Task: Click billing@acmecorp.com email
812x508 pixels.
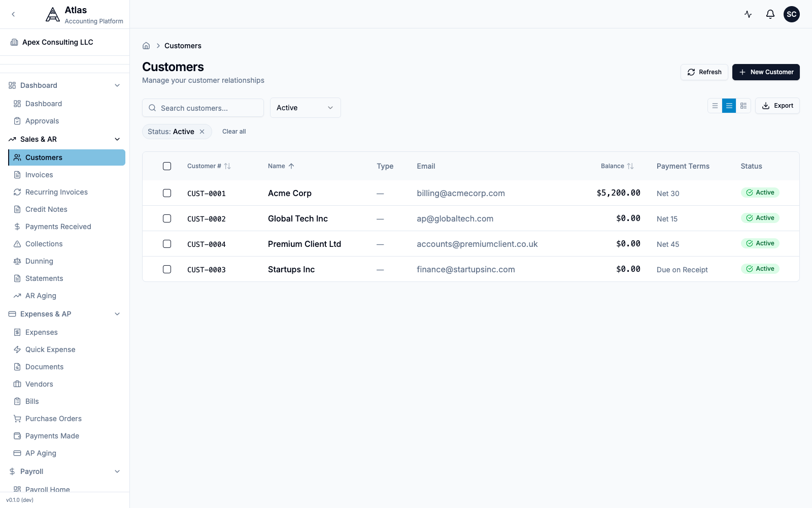Action: point(461,193)
